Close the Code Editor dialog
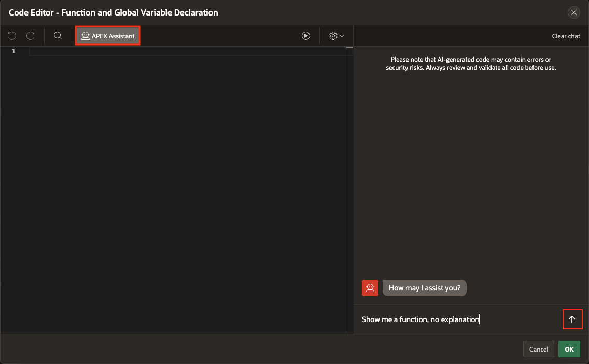 click(573, 12)
